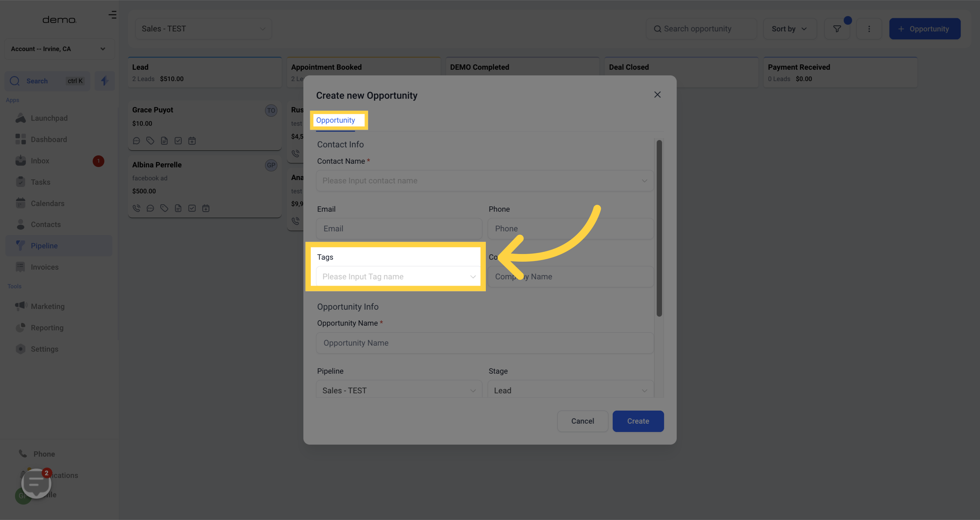This screenshot has height=520, width=980.
Task: Click the Opportunity Name input field
Action: (484, 343)
